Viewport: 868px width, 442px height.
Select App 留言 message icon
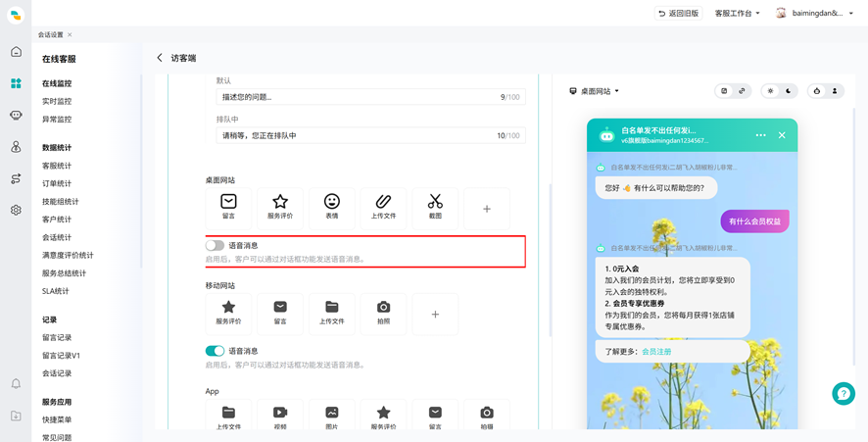coord(435,415)
